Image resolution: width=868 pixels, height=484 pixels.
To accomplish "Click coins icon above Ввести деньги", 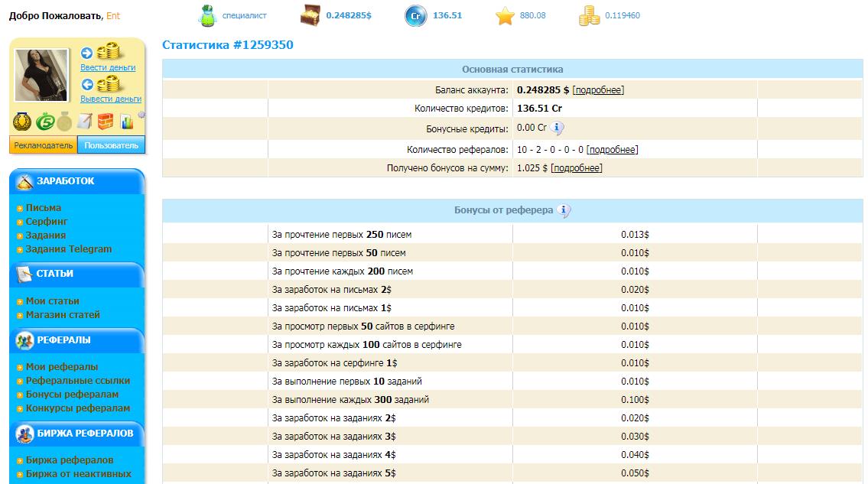I will pos(109,51).
